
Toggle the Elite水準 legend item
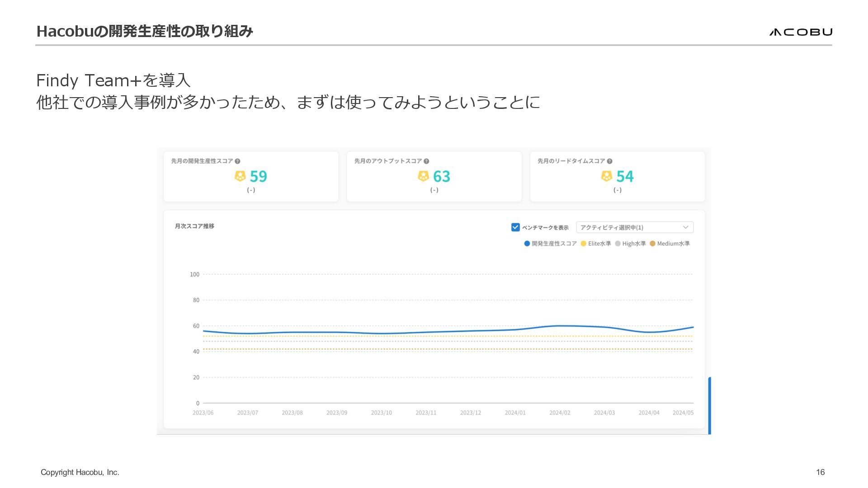(x=595, y=244)
